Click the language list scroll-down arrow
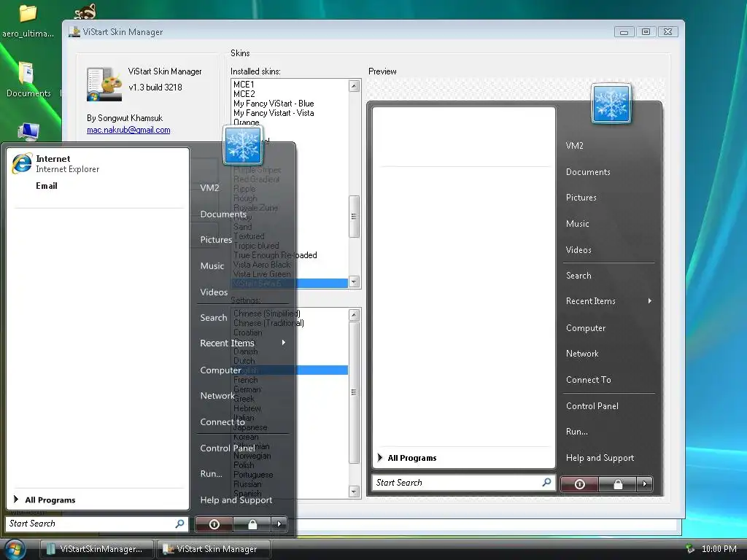 354,491
